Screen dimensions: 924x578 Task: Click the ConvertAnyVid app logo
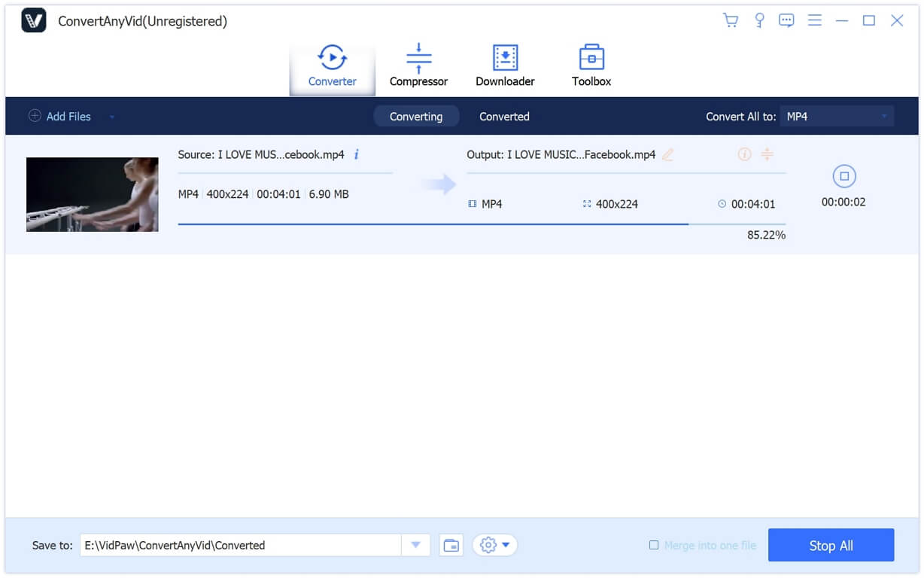[x=34, y=20]
